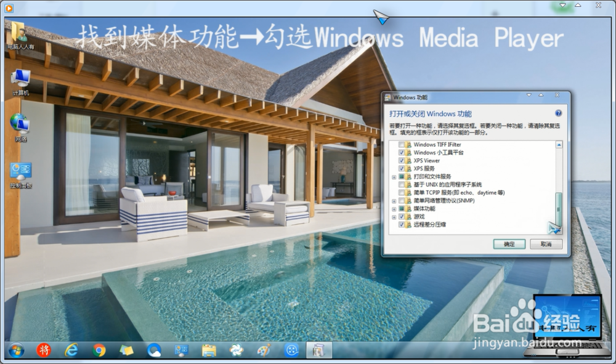The height and width of the screenshot is (364, 616).
Task: Select the 媒体功能 row text
Action: point(424,209)
